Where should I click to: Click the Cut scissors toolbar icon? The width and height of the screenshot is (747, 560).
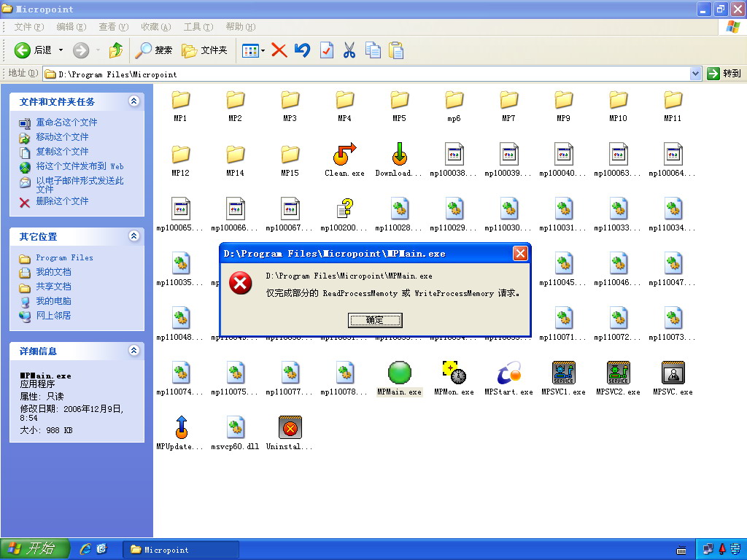(x=349, y=50)
